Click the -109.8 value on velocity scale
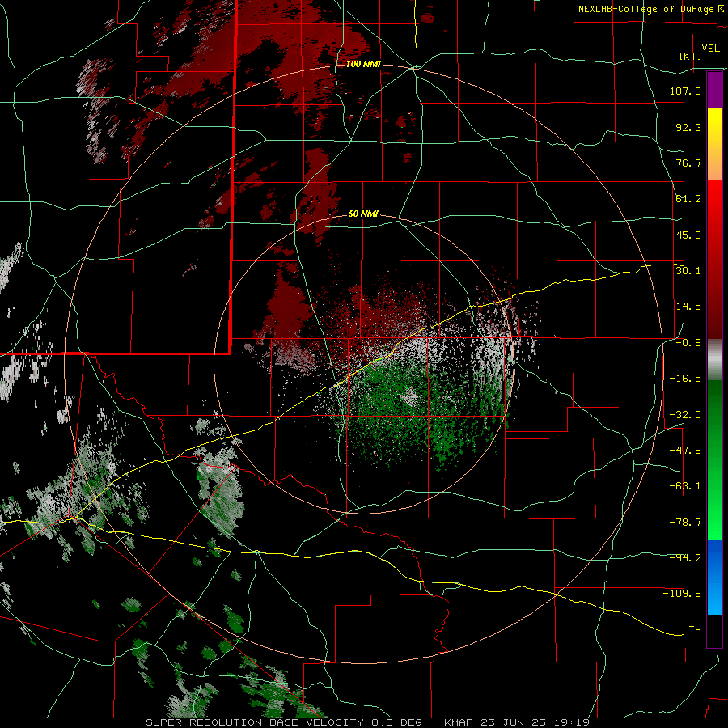This screenshot has height=728, width=728. 682,594
